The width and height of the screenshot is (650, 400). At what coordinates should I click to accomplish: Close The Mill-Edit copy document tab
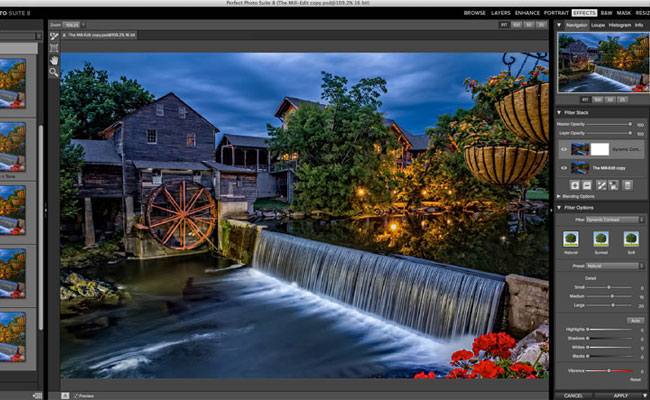coord(64,35)
